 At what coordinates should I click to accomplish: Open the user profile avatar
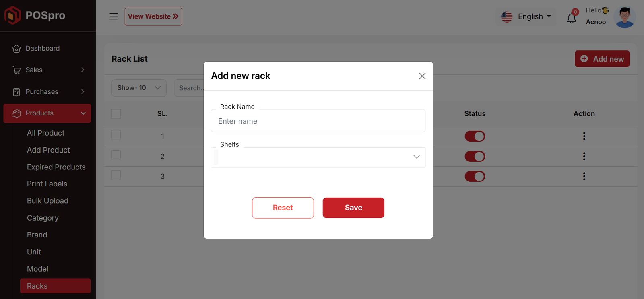tap(624, 17)
